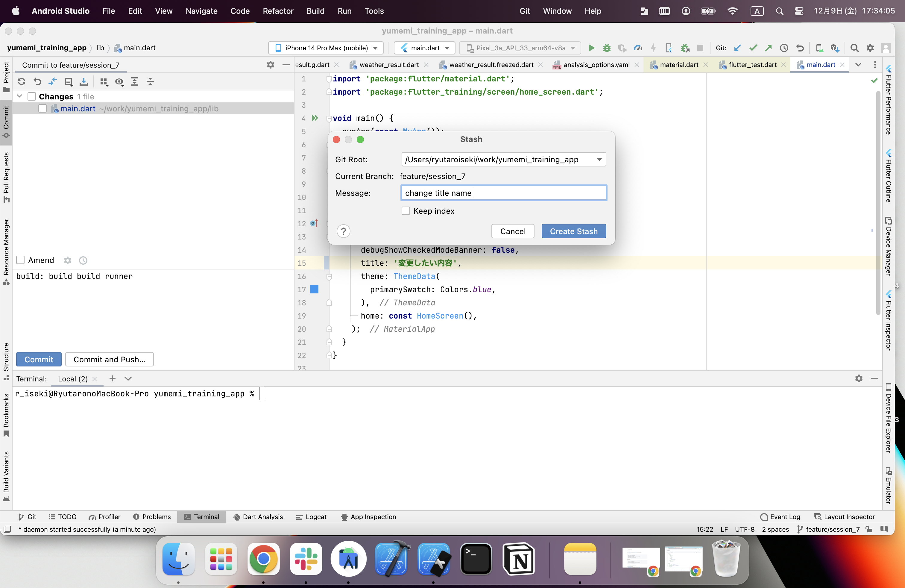Click the Git update project arrow icon
The height and width of the screenshot is (588, 905).
[x=737, y=48]
